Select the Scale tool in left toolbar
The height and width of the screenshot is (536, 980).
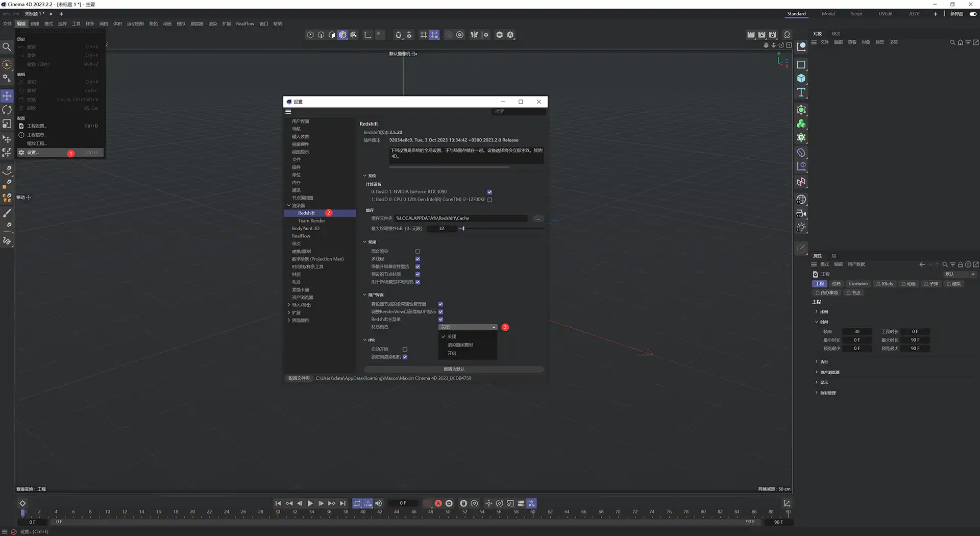(7, 124)
